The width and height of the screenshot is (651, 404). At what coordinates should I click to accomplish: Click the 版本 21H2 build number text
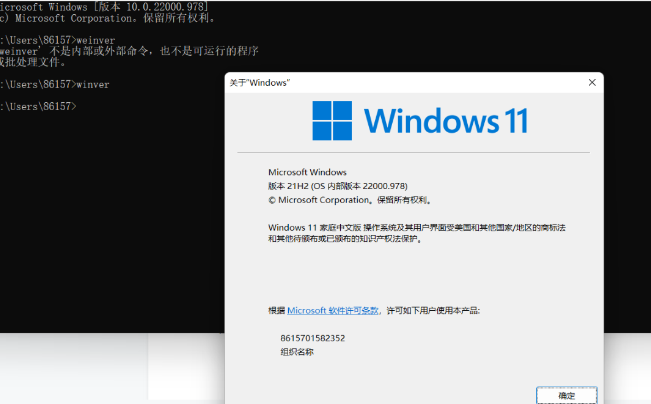coord(340,185)
